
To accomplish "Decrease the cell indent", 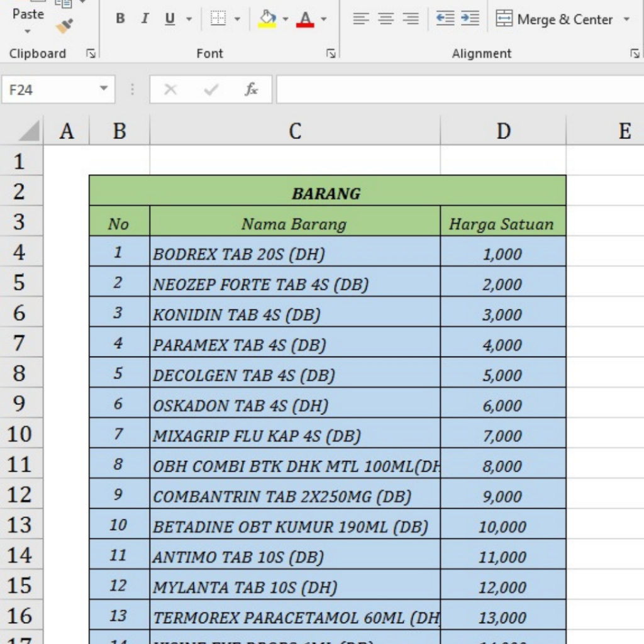I will [445, 19].
